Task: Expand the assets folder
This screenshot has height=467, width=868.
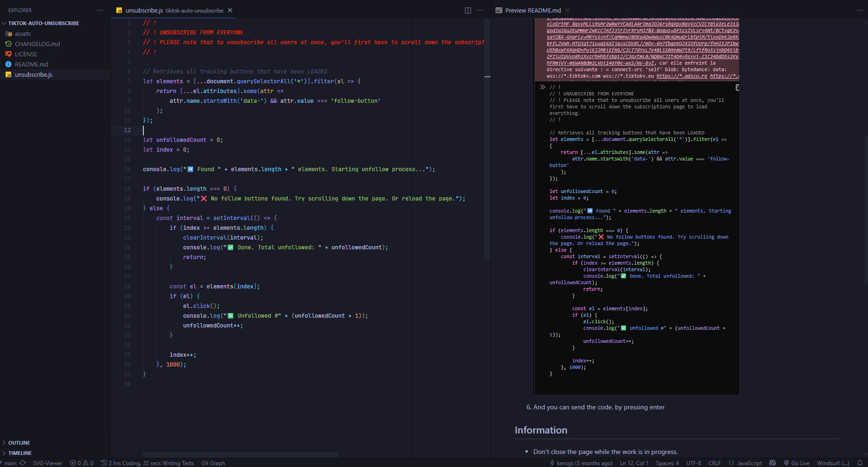Action: [x=23, y=33]
